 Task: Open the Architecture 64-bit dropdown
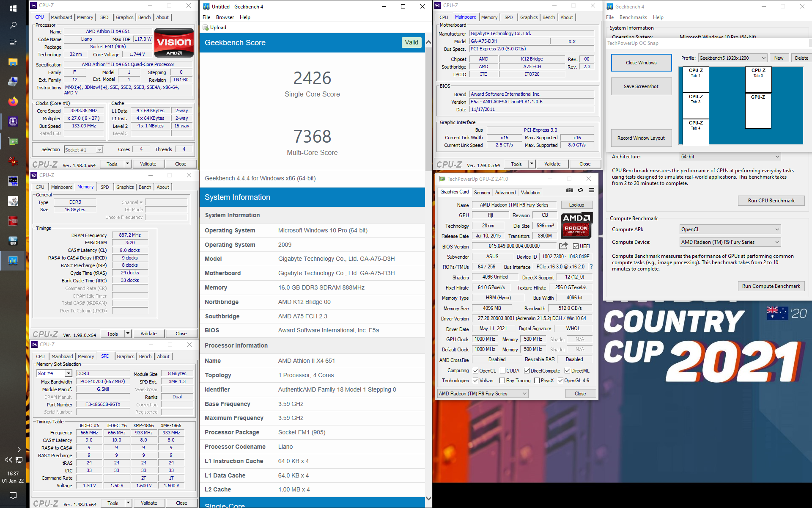[x=730, y=157]
